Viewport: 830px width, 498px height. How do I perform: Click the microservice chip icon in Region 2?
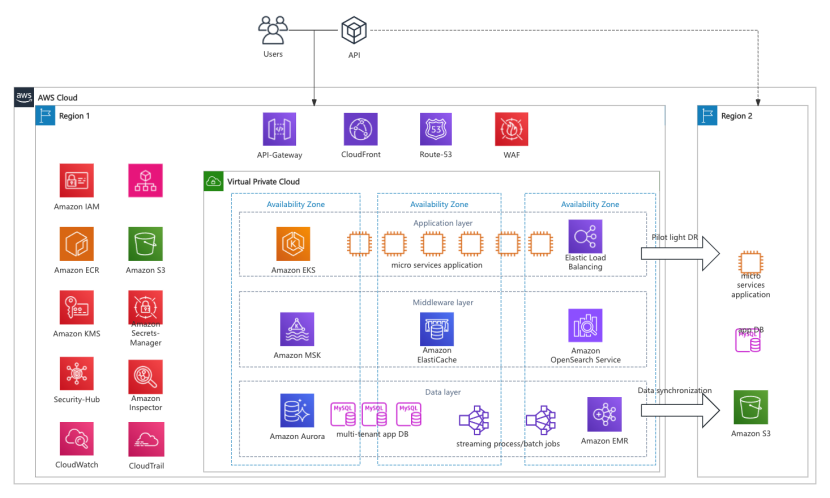[751, 262]
